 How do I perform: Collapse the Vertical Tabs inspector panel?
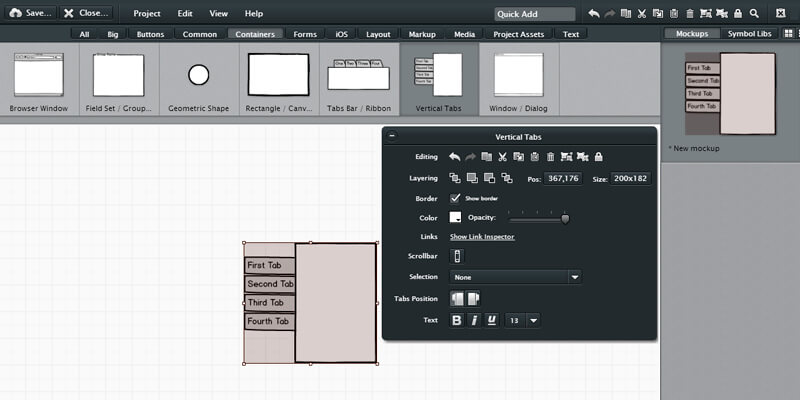pyautogui.click(x=392, y=136)
